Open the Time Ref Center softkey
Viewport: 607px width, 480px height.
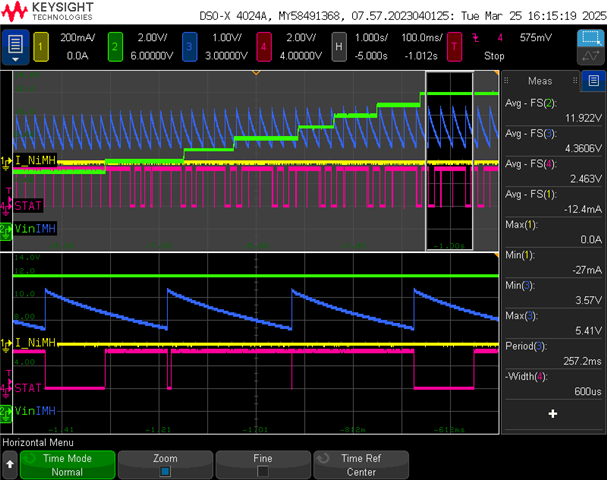(361, 465)
